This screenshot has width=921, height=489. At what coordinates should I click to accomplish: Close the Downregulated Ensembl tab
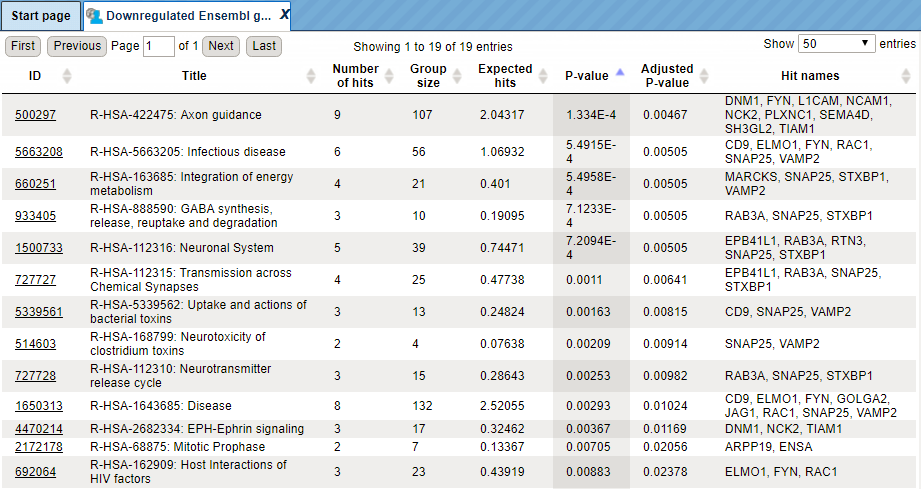[x=284, y=15]
